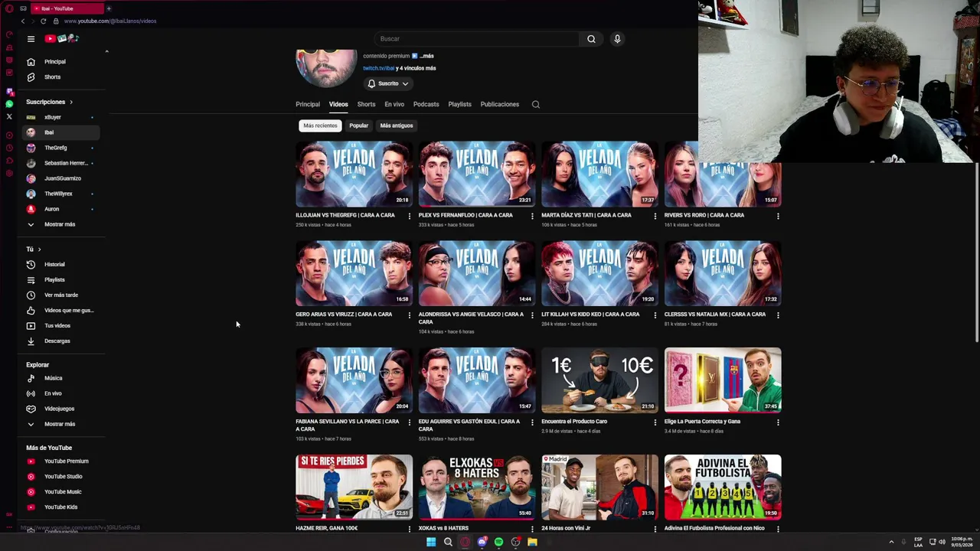Open Videojuegos under Explorar

pos(63,409)
